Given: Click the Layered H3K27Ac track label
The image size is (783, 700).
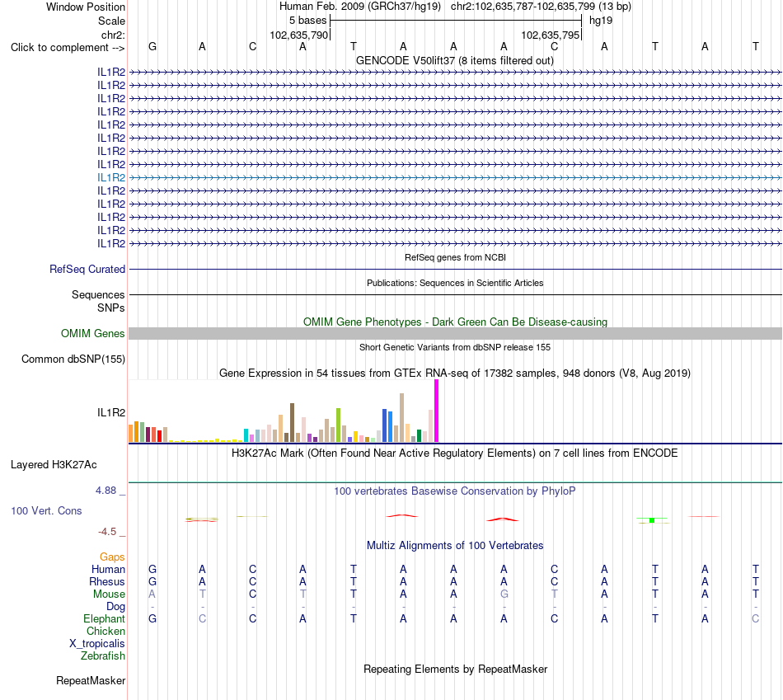Looking at the screenshot, I should (x=54, y=465).
